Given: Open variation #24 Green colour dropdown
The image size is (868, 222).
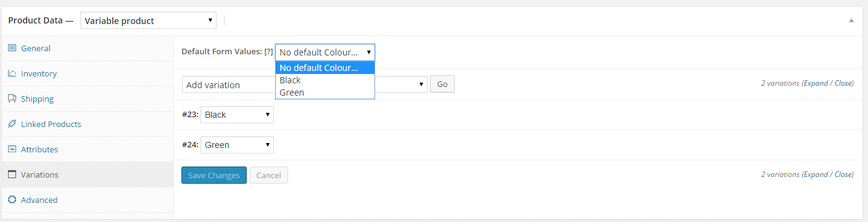Looking at the screenshot, I should (237, 145).
